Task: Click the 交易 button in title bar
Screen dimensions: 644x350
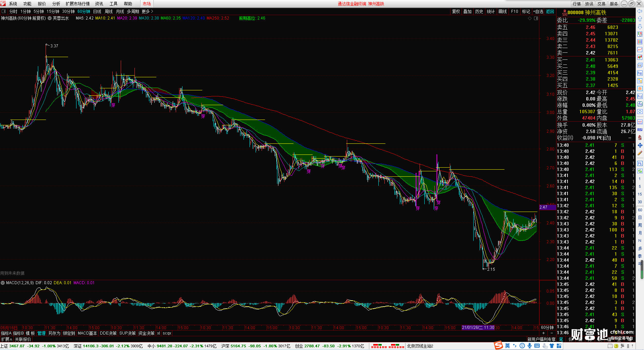Action: (601, 4)
